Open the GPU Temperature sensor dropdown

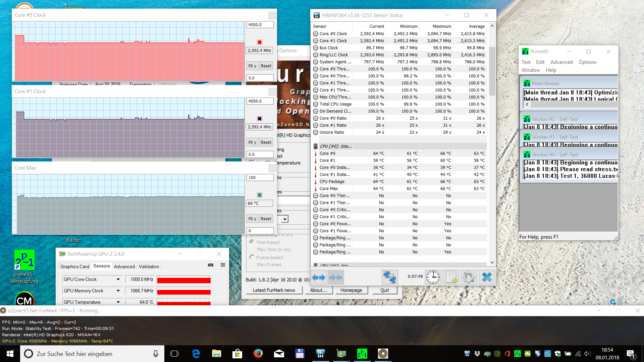click(118, 302)
